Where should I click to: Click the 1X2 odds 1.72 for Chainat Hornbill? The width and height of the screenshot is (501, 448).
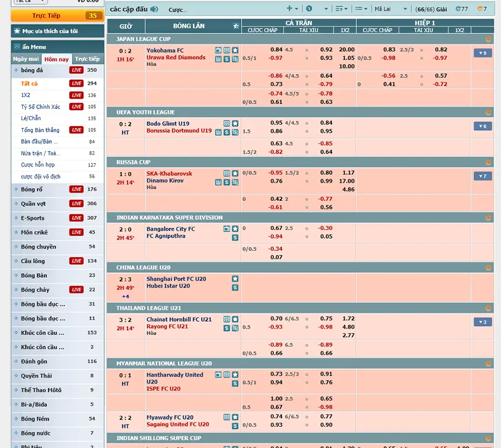(348, 318)
